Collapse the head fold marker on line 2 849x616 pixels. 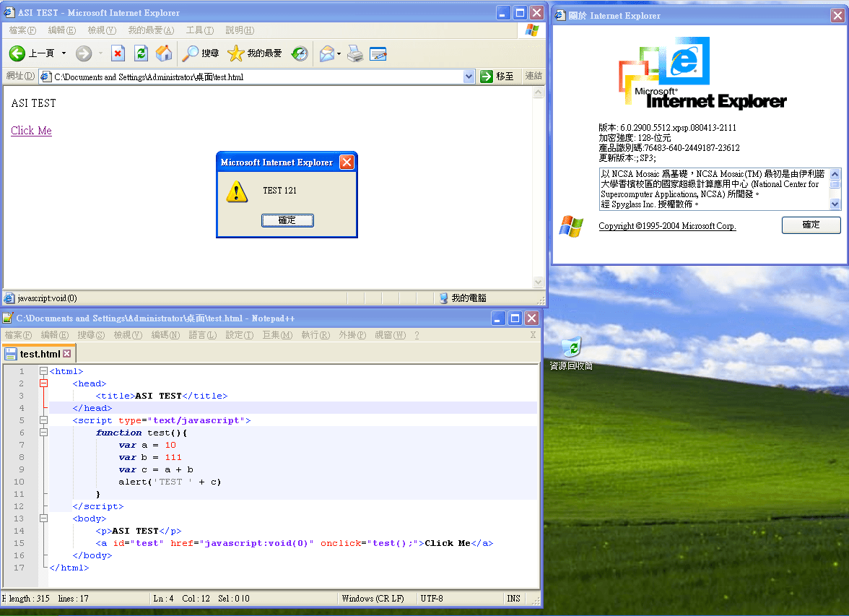click(x=43, y=383)
